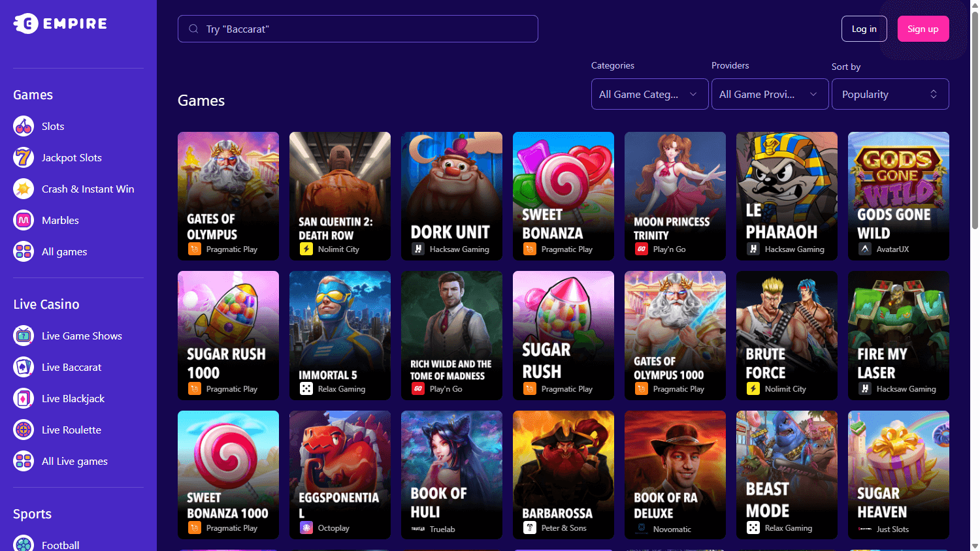Click the Games page heading
This screenshot has height=551, width=980.
click(x=201, y=101)
